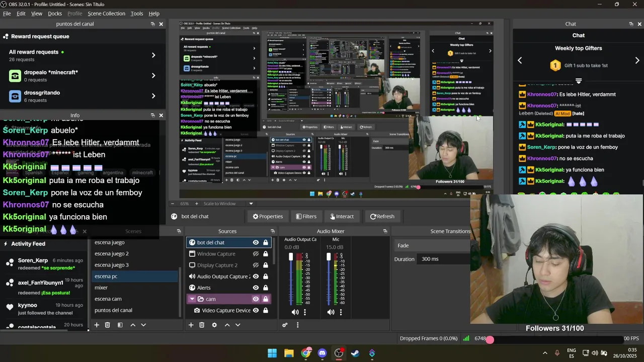This screenshot has width=644, height=362.
Task: Move the selected source up
Action: (227, 325)
